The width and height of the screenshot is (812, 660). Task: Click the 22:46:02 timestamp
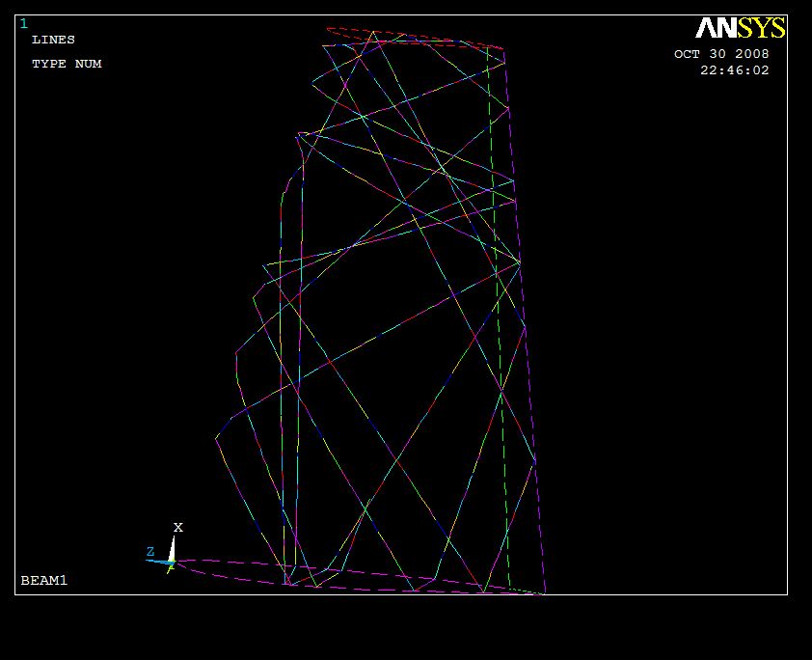pyautogui.click(x=735, y=70)
